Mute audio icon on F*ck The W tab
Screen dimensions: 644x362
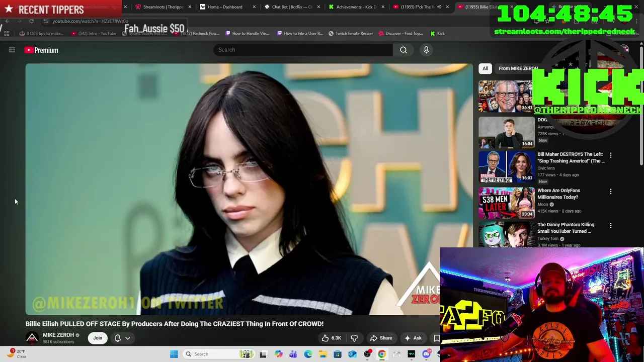[439, 7]
